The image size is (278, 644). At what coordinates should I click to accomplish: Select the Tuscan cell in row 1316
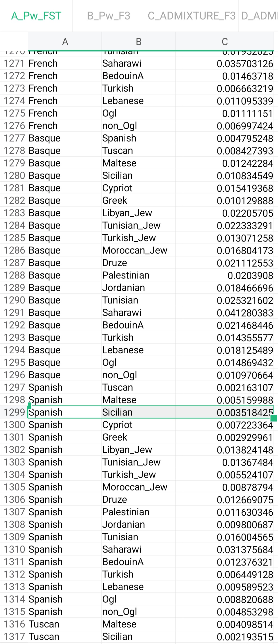[65, 624]
